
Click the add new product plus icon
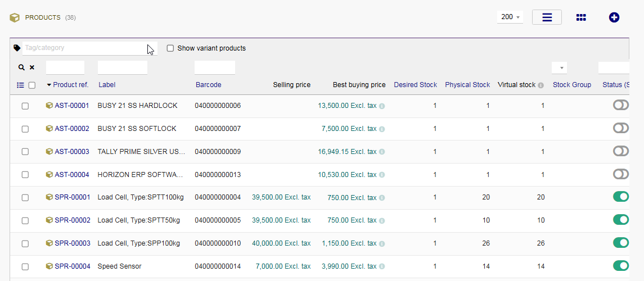[614, 17]
